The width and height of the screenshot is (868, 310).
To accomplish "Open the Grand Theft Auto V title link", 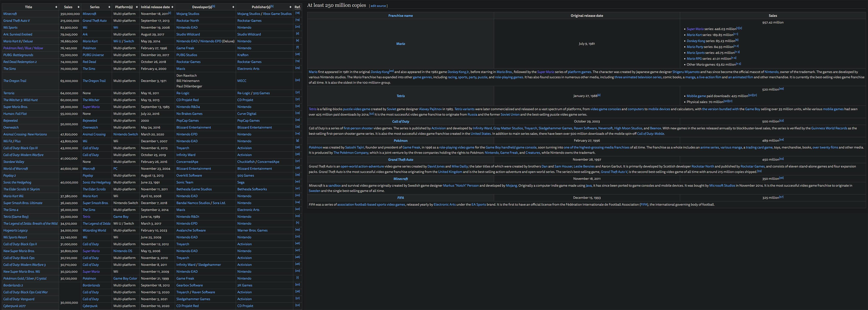I will pyautogui.click(x=17, y=21).
